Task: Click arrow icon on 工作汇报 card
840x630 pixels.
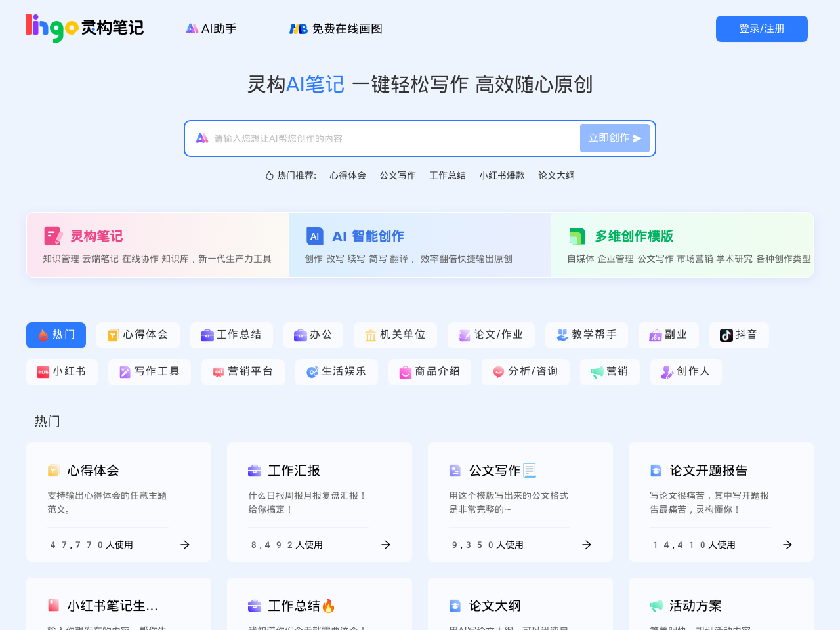Action: coord(386,545)
